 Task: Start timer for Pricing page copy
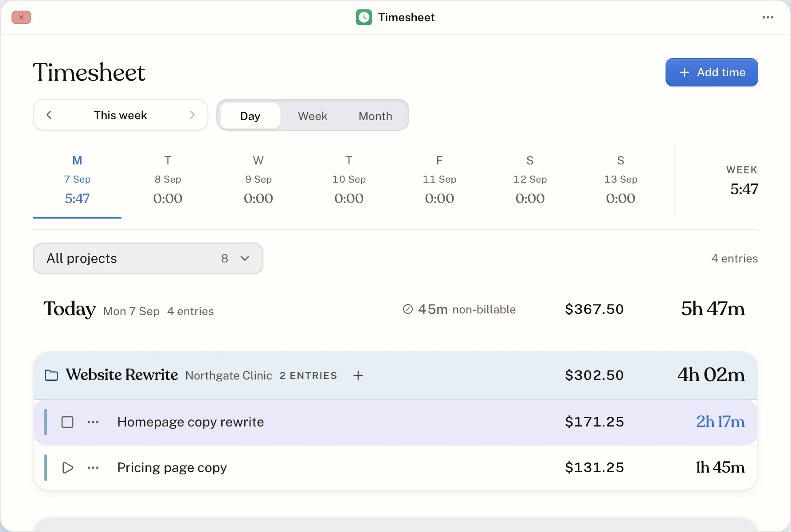(x=67, y=468)
